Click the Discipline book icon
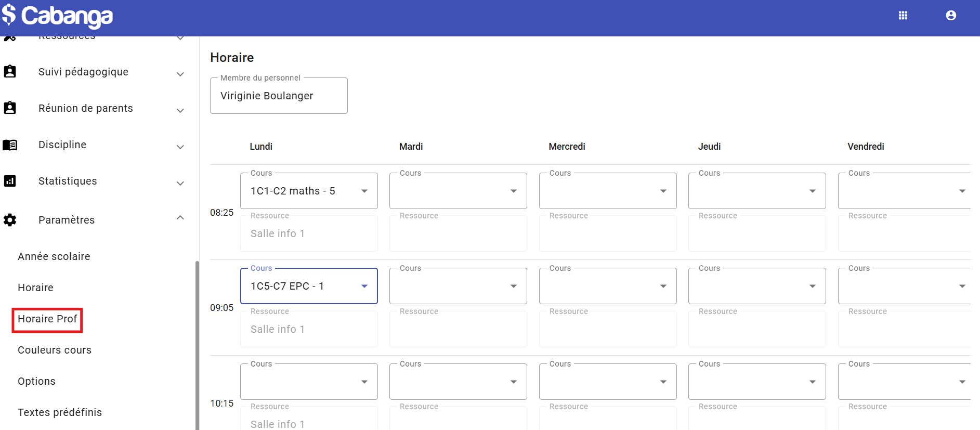Viewport: 980px width, 430px height. (x=10, y=145)
